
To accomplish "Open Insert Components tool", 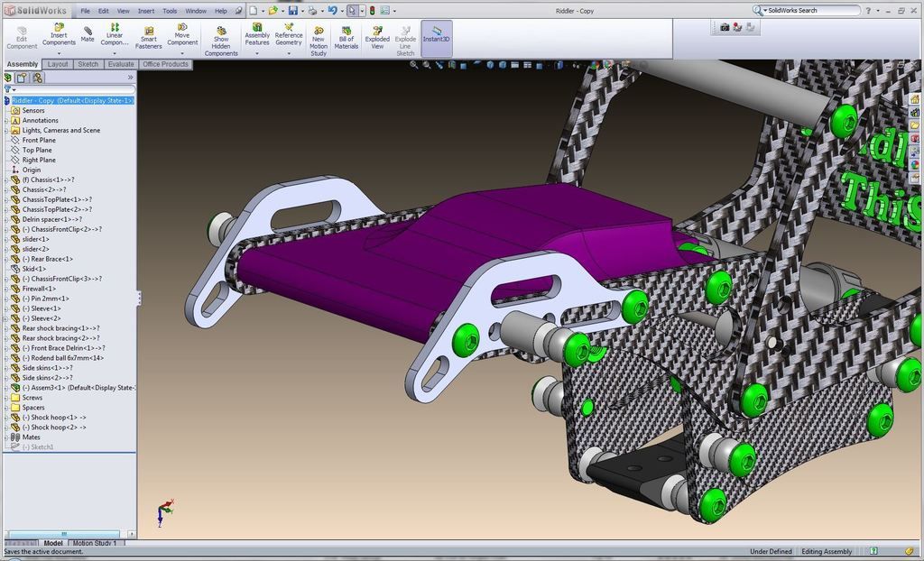I will coord(59,35).
